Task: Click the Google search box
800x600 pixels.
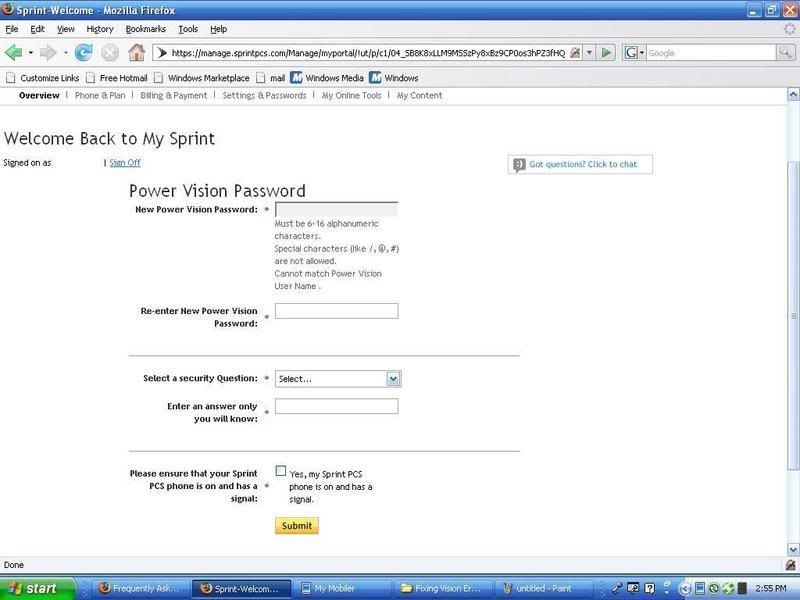Action: click(x=711, y=53)
